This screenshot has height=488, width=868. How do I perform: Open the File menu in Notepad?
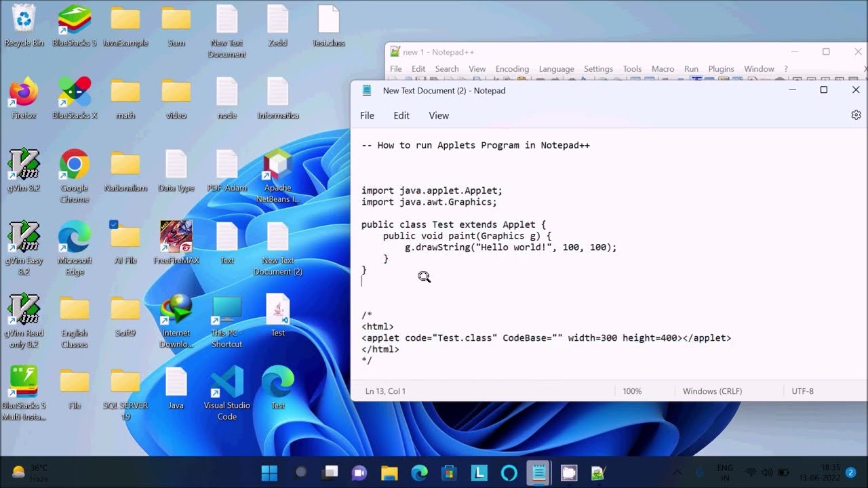tap(367, 116)
